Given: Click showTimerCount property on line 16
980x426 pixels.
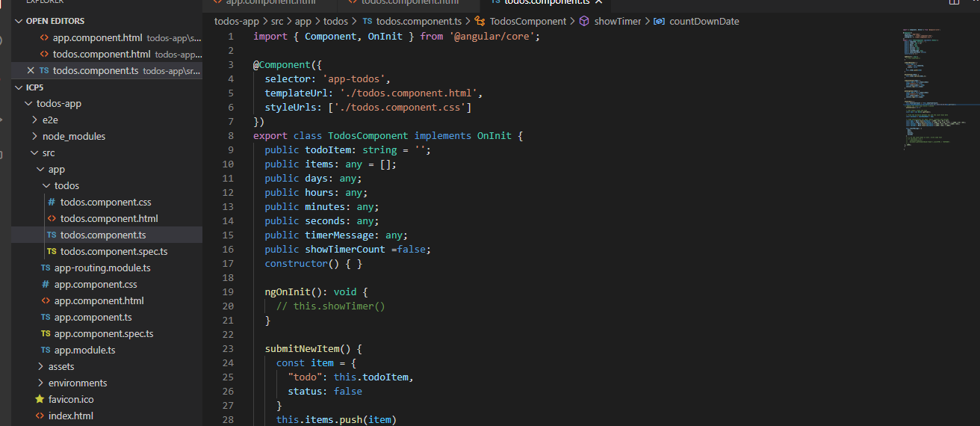Looking at the screenshot, I should point(345,249).
